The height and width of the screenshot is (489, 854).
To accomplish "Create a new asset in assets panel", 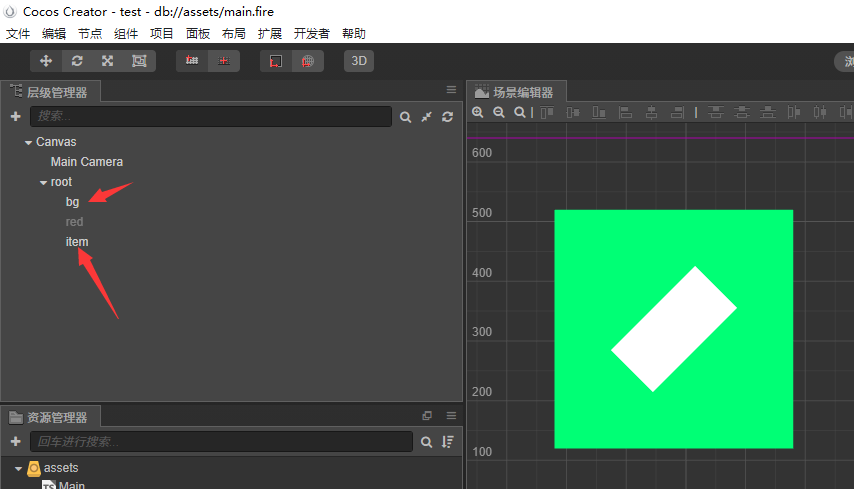I will point(15,441).
